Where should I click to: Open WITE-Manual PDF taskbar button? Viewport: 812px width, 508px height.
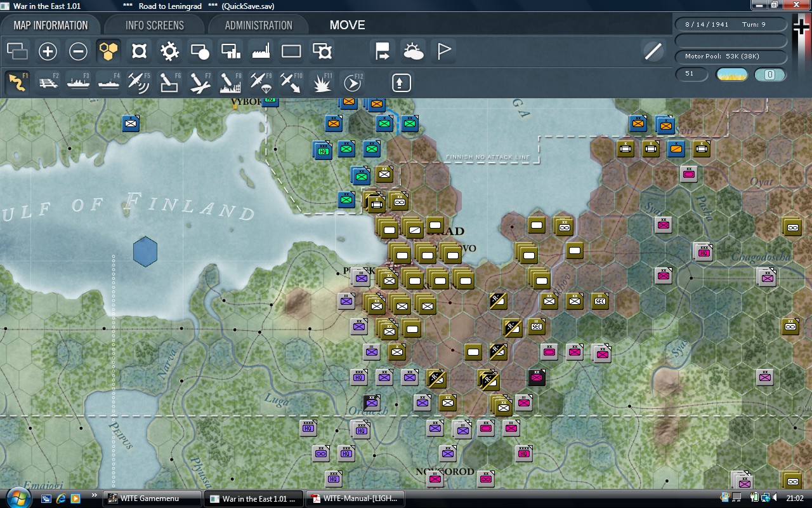(355, 498)
